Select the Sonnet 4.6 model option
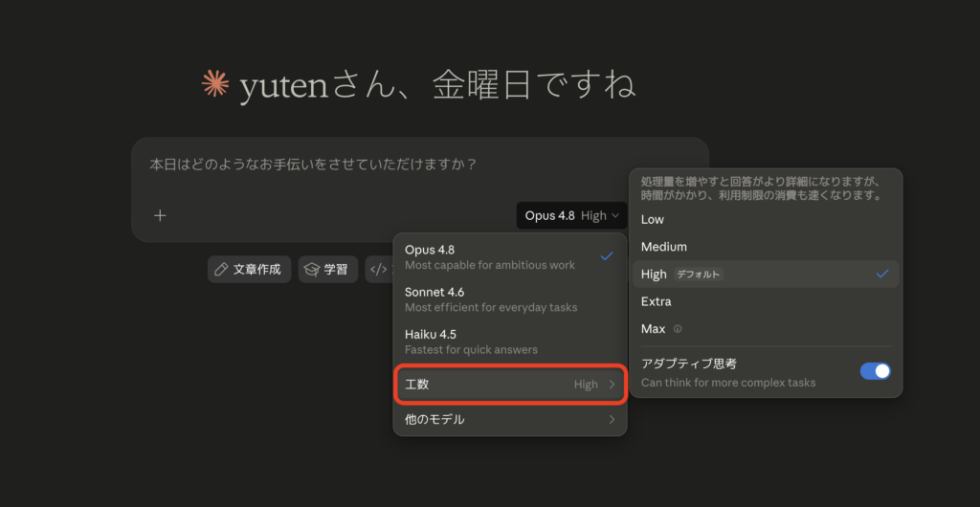This screenshot has height=507, width=980. tap(509, 299)
